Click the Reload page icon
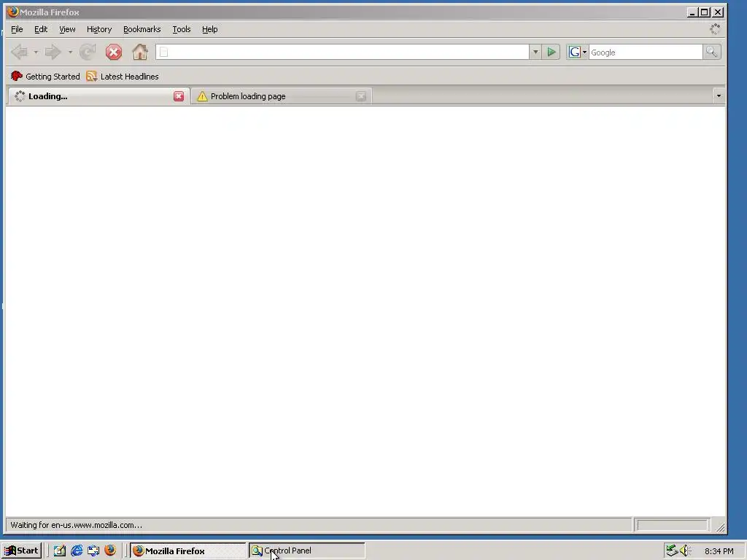This screenshot has width=747, height=560. coord(88,52)
